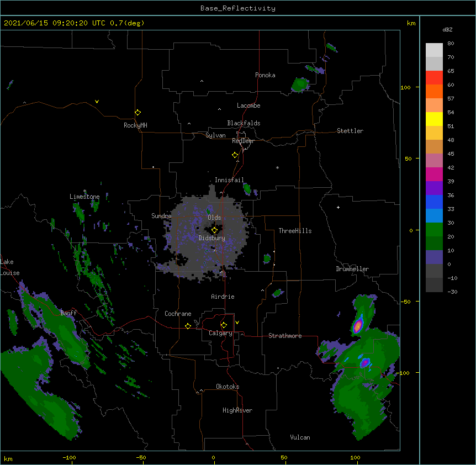Click the RockyMH label

(x=135, y=125)
